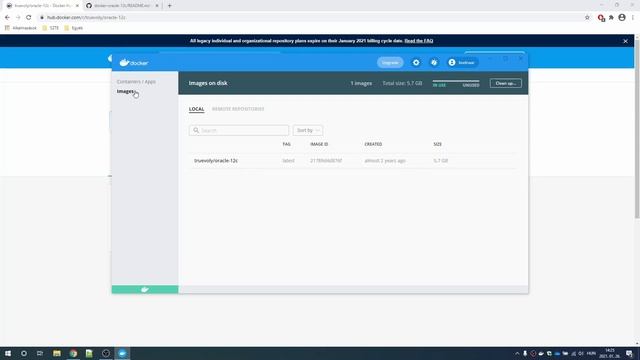Click the TAG column header
The image size is (640, 360).
287,144
